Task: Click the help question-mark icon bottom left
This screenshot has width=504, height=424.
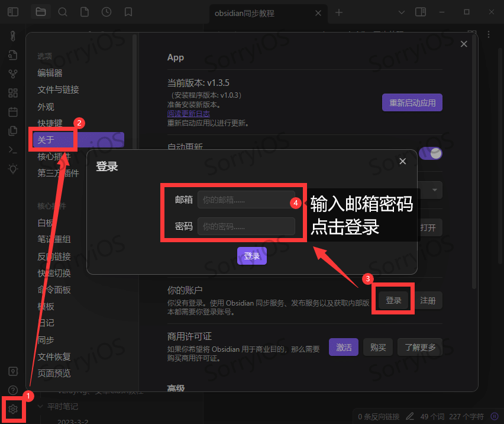Action: 13,390
